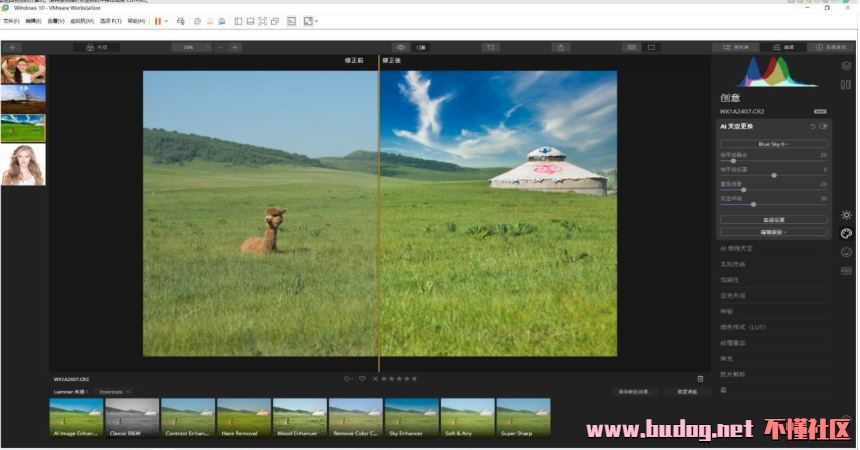Delete the image using trash icon

coord(701,379)
